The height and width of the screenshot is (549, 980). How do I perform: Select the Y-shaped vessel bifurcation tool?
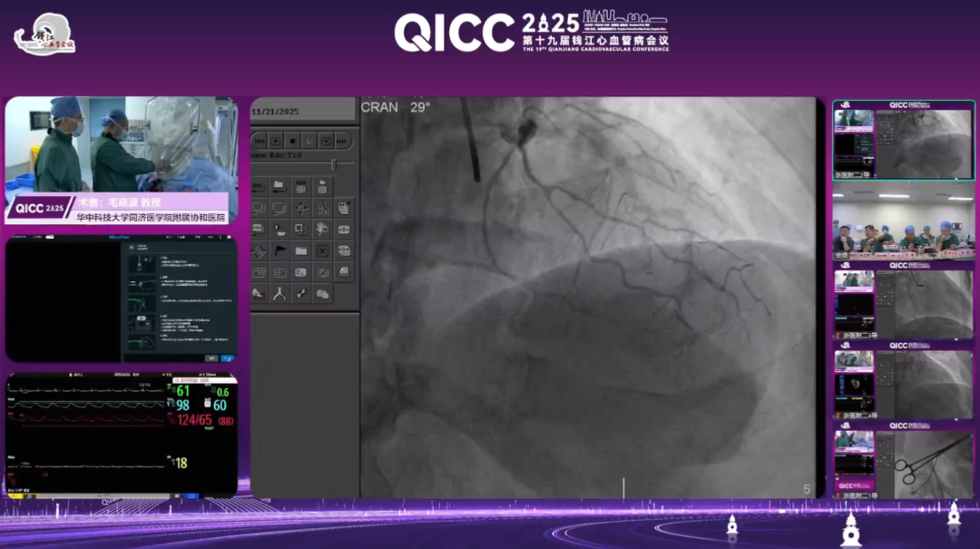279,293
